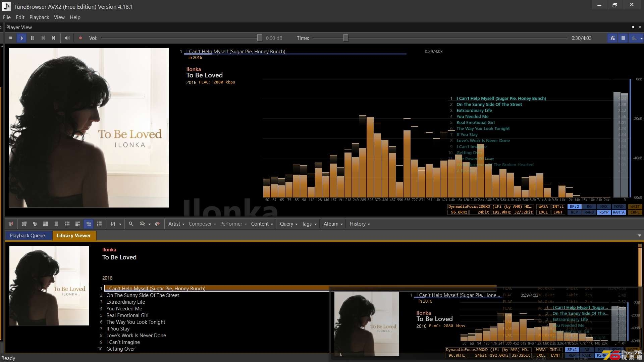
Task: Expand the Content filter dropdown
Action: click(262, 224)
